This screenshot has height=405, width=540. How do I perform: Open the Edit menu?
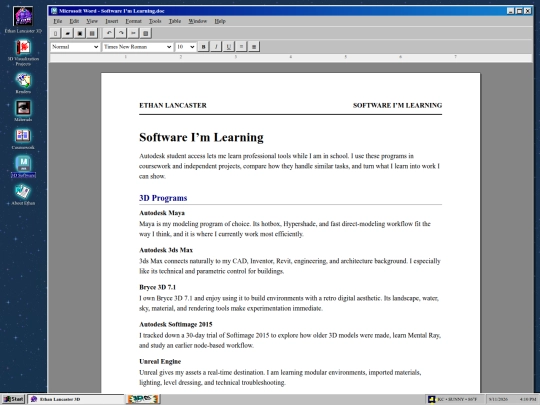click(74, 21)
